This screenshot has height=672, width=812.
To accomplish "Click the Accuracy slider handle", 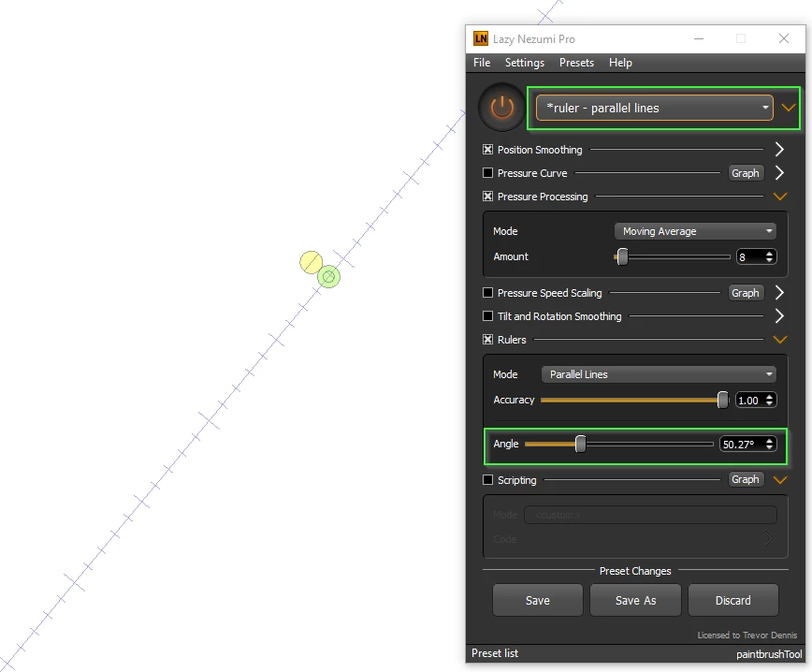I will pyautogui.click(x=722, y=400).
